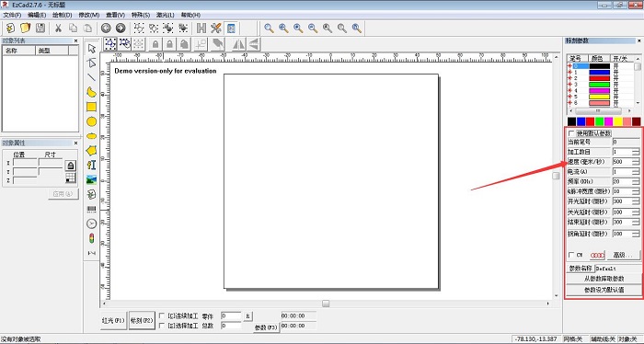The width and height of the screenshot is (644, 344).
Task: Select the circle drawing tool
Action: coord(91,121)
